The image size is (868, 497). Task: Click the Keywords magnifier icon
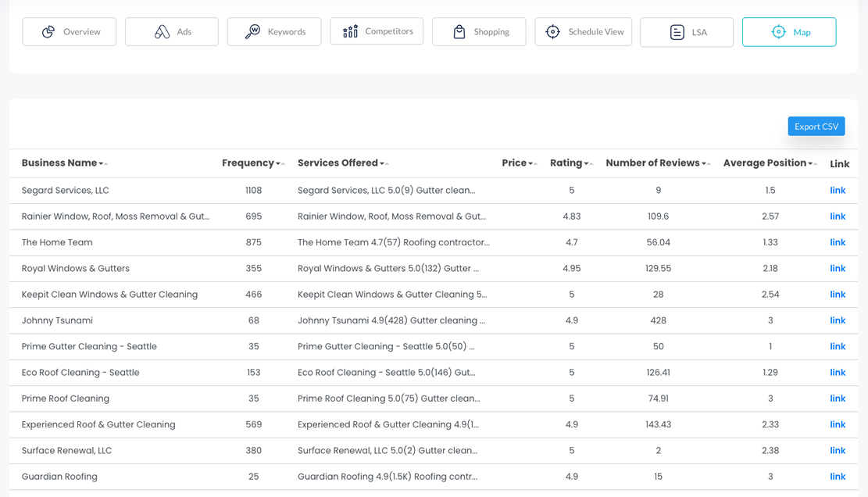pos(252,31)
